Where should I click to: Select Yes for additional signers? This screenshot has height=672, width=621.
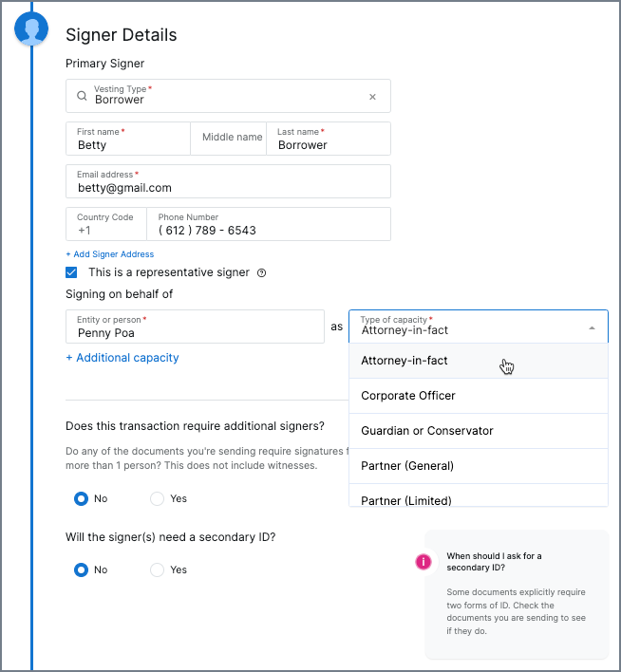(157, 498)
